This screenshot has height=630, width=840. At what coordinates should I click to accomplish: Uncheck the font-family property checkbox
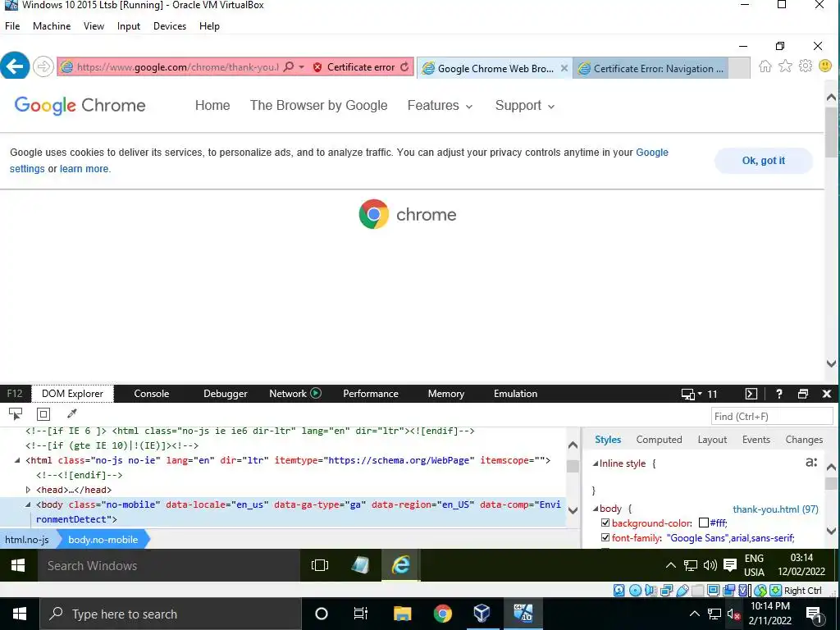point(605,537)
